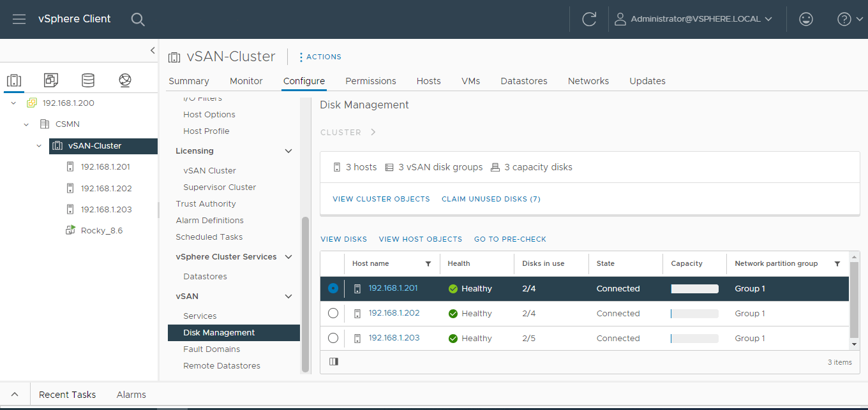Switch to the VMs tab

(x=471, y=81)
